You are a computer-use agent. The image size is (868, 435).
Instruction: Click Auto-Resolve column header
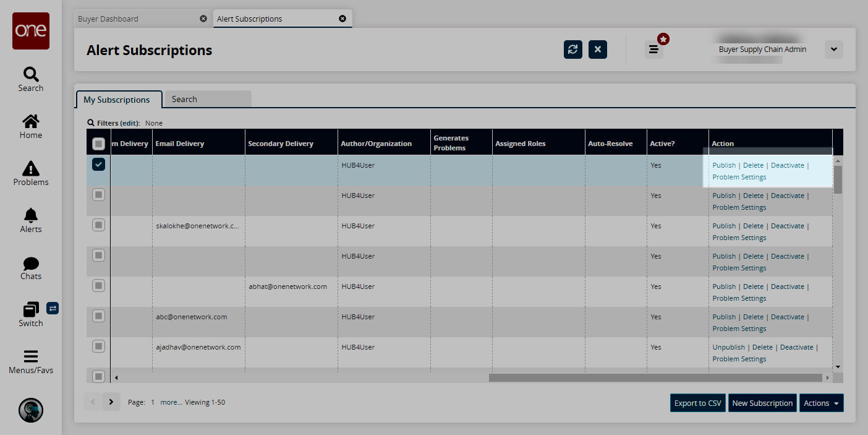pyautogui.click(x=616, y=143)
